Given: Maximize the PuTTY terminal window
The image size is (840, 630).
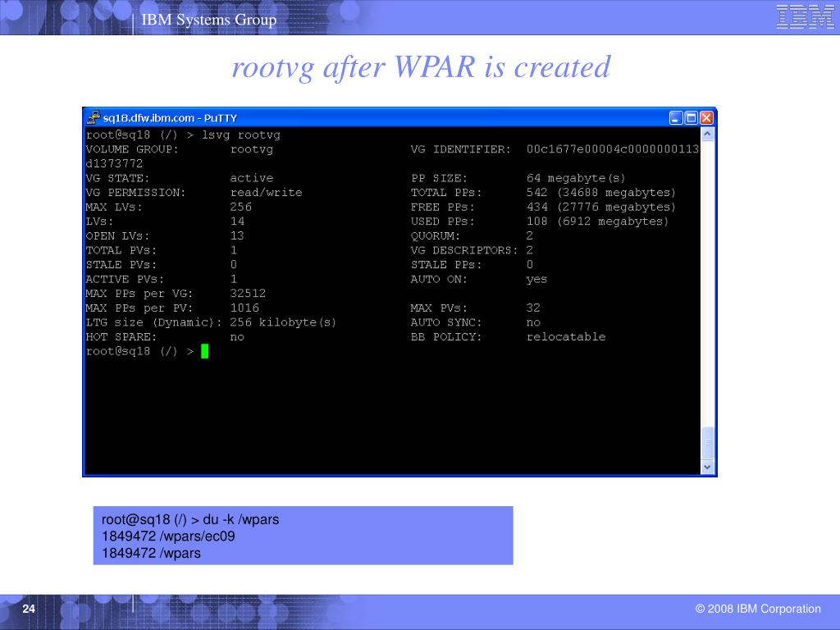Looking at the screenshot, I should [692, 118].
